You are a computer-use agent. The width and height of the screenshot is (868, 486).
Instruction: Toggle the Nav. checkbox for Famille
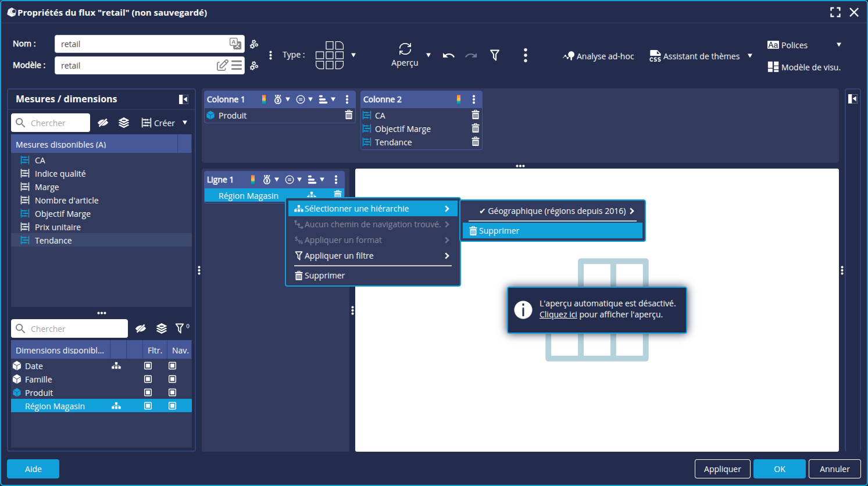pos(173,379)
